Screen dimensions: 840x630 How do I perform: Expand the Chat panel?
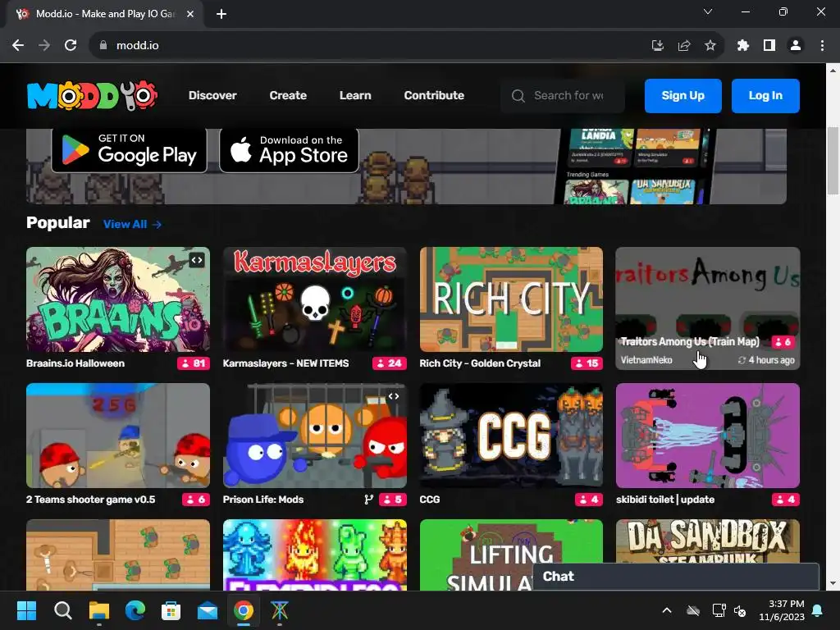tap(676, 577)
